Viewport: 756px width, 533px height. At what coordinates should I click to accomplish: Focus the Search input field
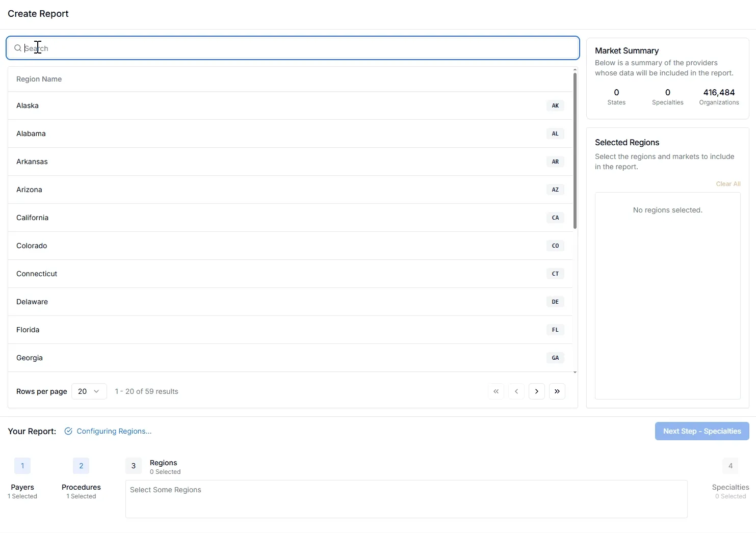coord(293,48)
